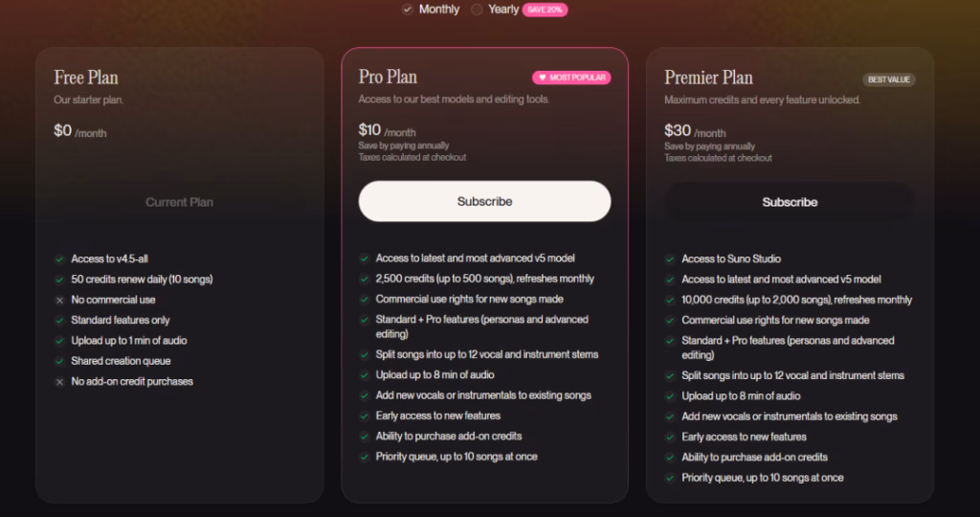The image size is (980, 517).
Task: Click Premier Plan's Priority queue checkmark
Action: point(670,478)
